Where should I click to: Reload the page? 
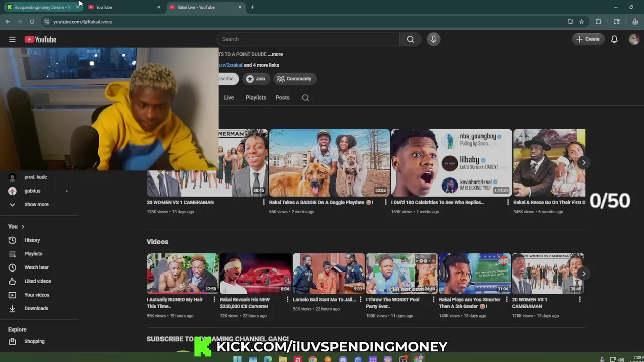click(x=32, y=22)
